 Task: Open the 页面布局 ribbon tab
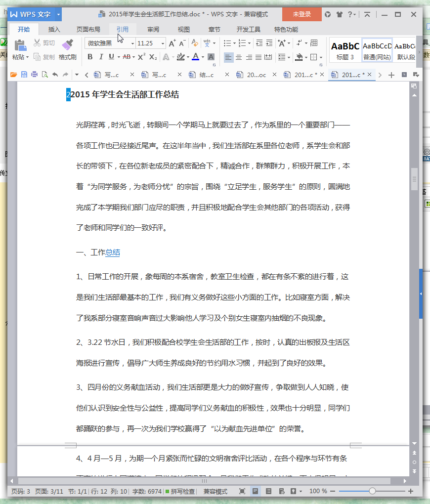tap(88, 30)
